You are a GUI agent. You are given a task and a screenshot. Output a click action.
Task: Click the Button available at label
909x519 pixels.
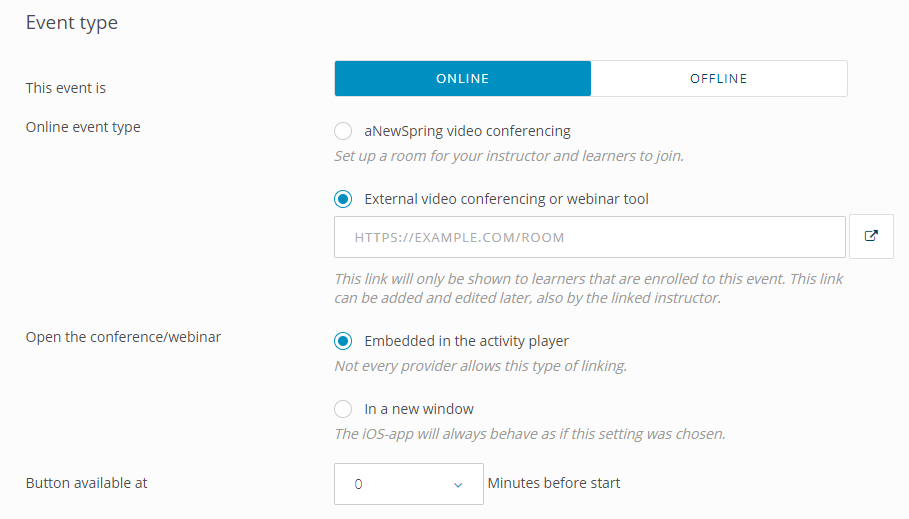point(86,483)
